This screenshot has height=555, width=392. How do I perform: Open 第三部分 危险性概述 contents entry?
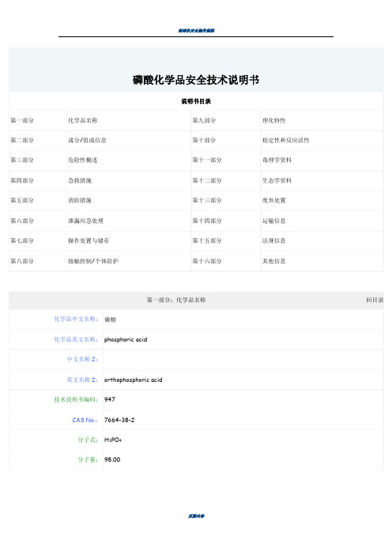[x=83, y=160]
